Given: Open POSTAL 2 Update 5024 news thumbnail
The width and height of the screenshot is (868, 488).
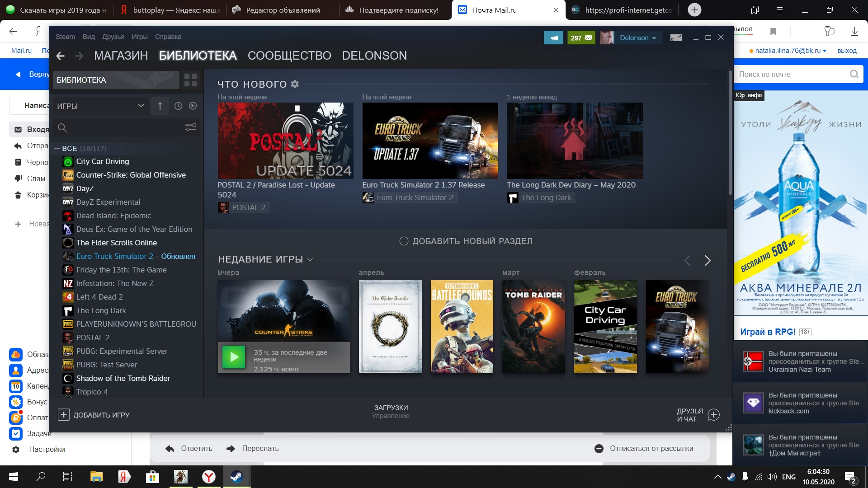Looking at the screenshot, I should 285,141.
